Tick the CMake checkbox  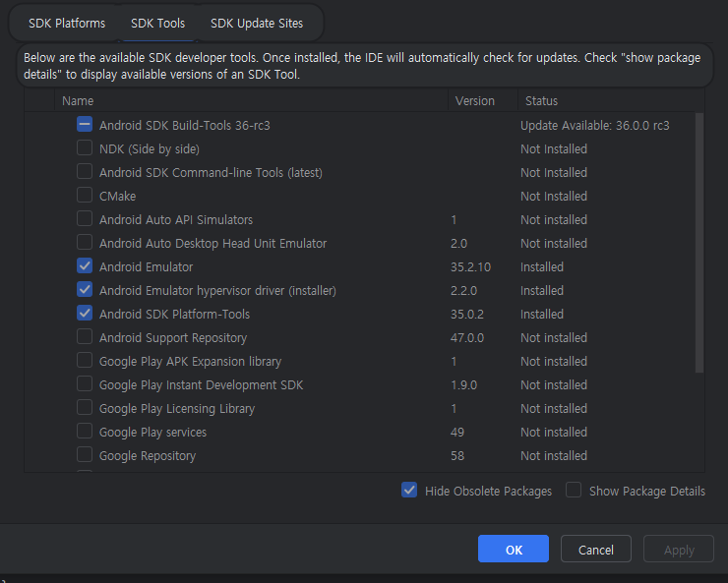coord(85,196)
